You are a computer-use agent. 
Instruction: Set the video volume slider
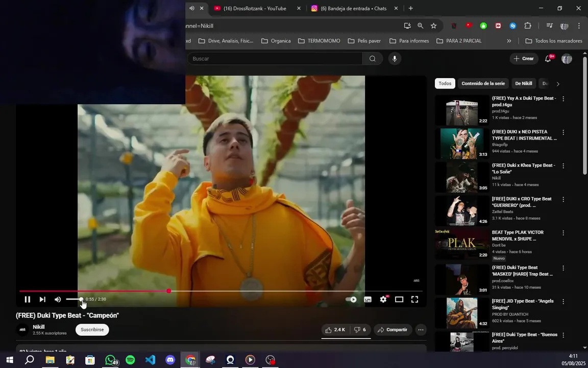pyautogui.click(x=74, y=300)
